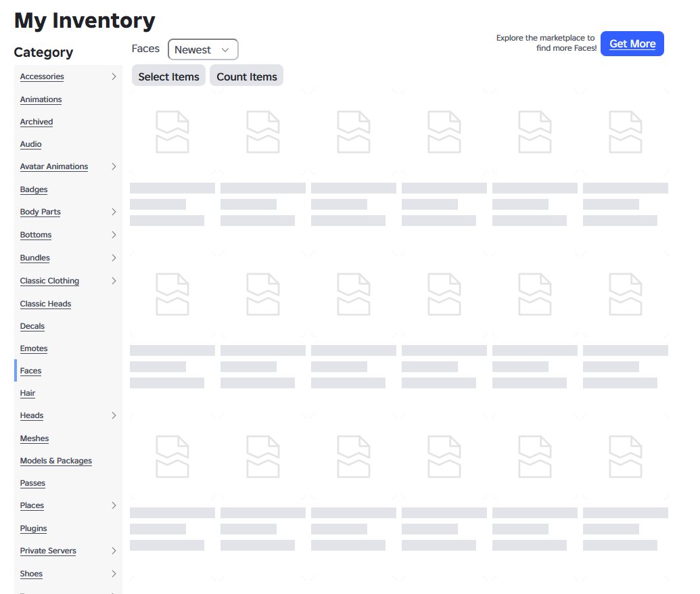The width and height of the screenshot is (700, 594).
Task: View the Badges category
Action: tap(34, 189)
